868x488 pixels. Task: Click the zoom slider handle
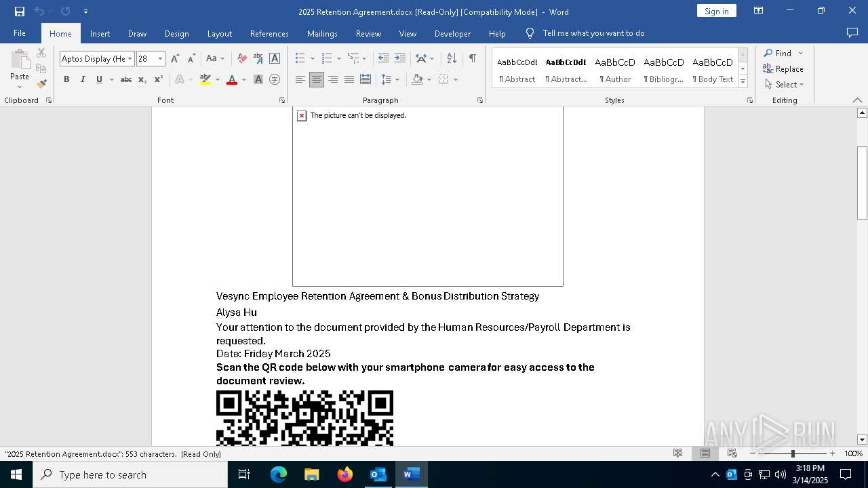792,453
